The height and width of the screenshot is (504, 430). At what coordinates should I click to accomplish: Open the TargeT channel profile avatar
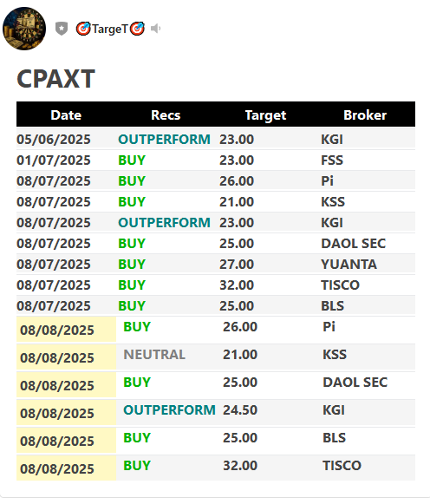[24, 29]
